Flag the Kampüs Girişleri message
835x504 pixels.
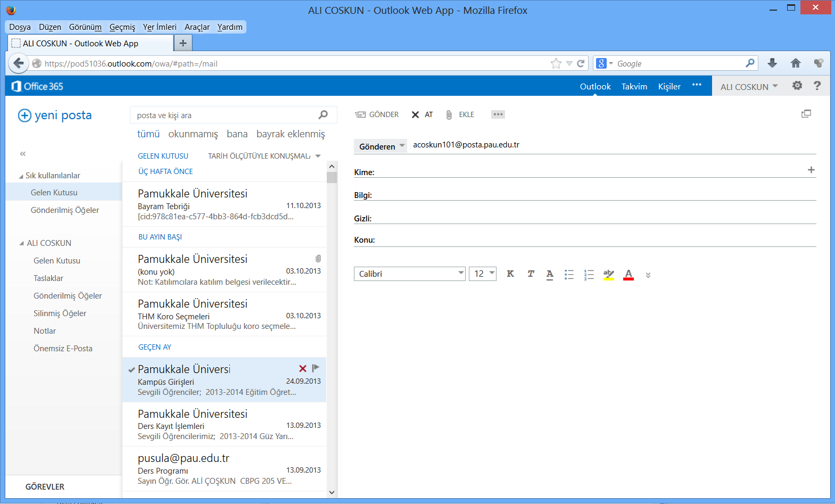click(316, 368)
